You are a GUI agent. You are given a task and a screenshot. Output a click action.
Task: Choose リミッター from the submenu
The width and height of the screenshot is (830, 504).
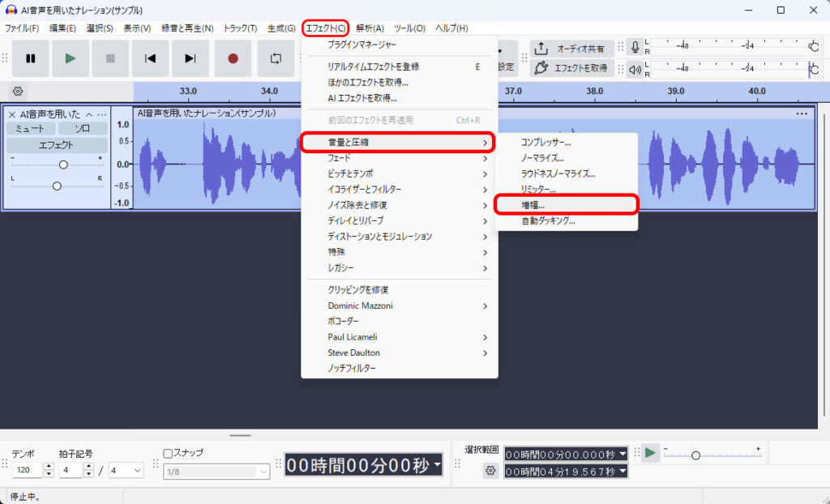coord(567,189)
